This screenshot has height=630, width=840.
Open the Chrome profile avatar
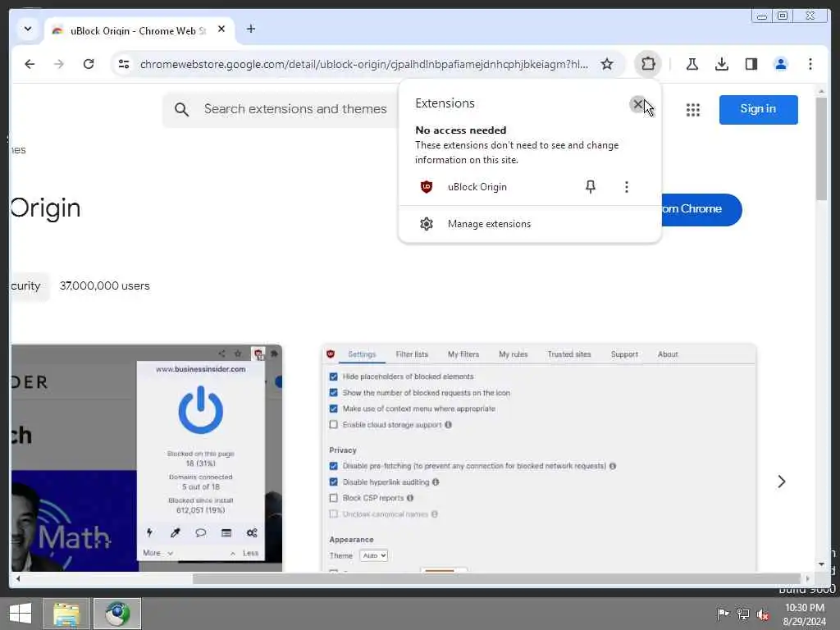pos(781,64)
